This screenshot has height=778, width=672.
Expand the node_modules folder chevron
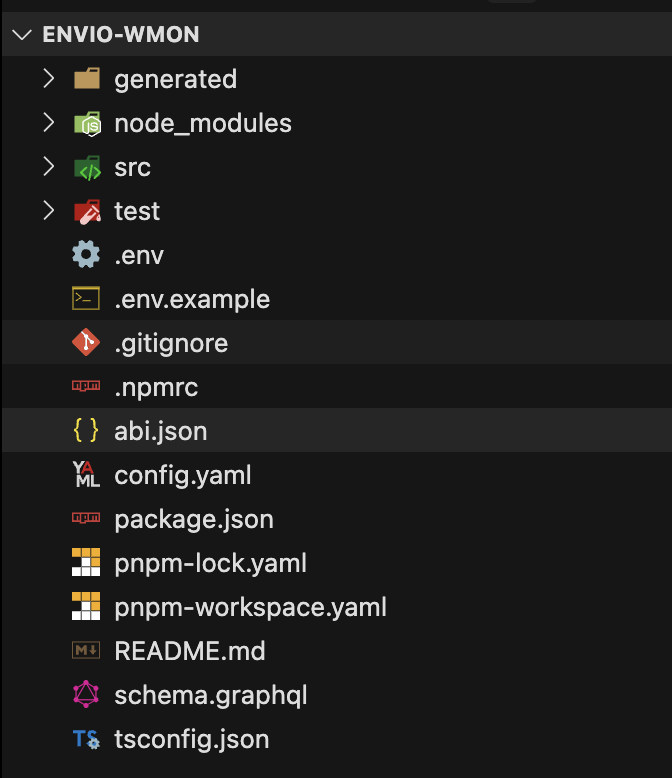pyautogui.click(x=48, y=123)
